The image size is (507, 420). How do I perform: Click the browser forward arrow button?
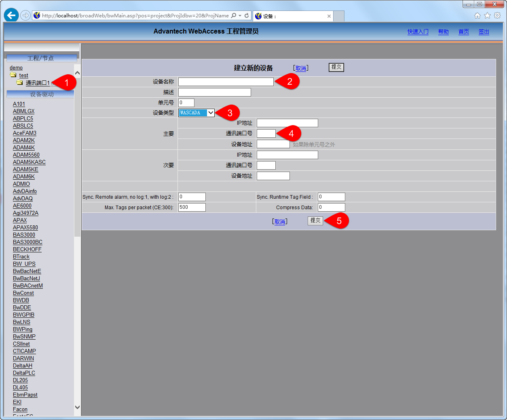tap(25, 15)
